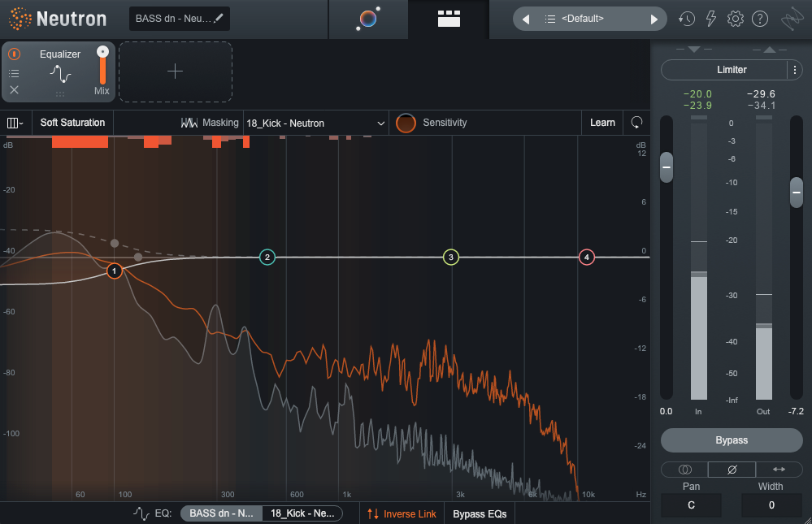This screenshot has width=812, height=524.
Task: Click the Learn button
Action: (602, 123)
